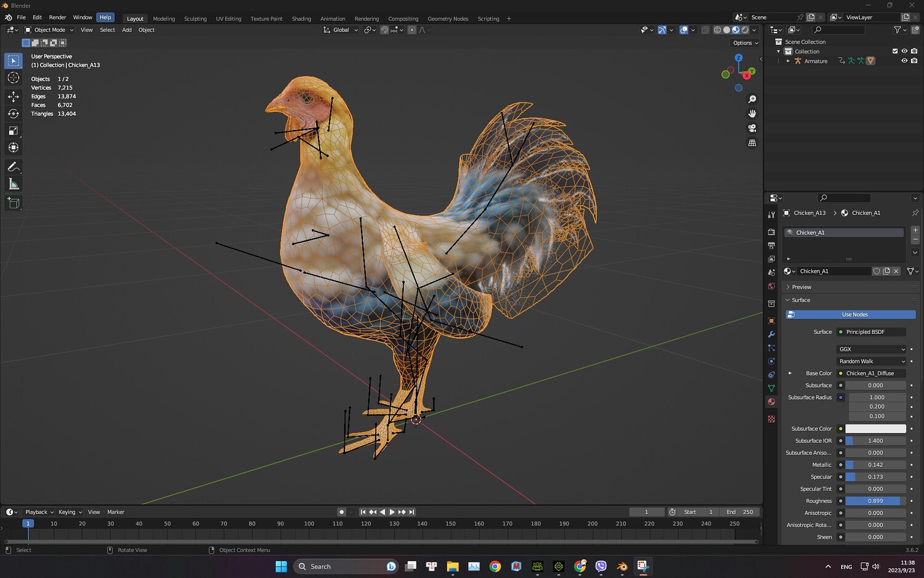Expand the Armature tree item
This screenshot has width=924, height=578.
click(788, 61)
